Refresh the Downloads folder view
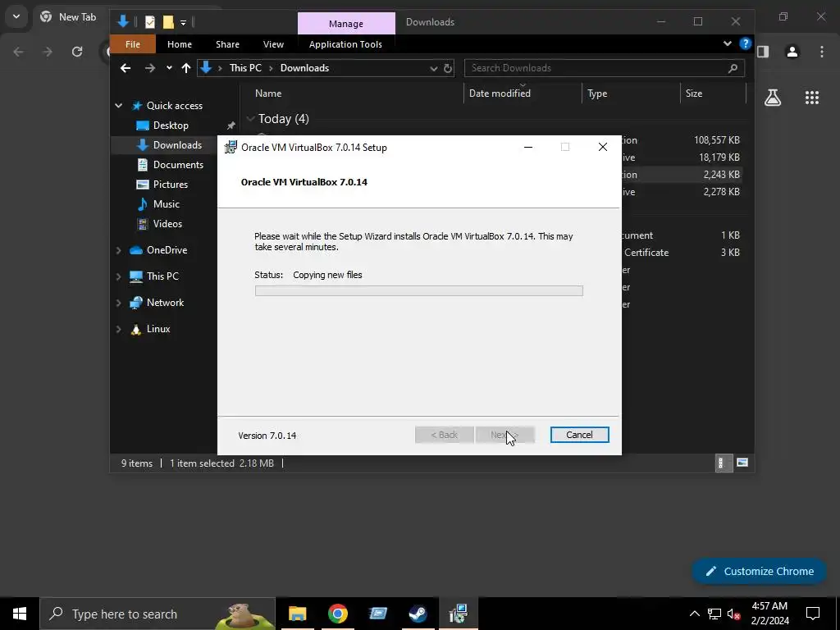The width and height of the screenshot is (840, 630). [448, 68]
